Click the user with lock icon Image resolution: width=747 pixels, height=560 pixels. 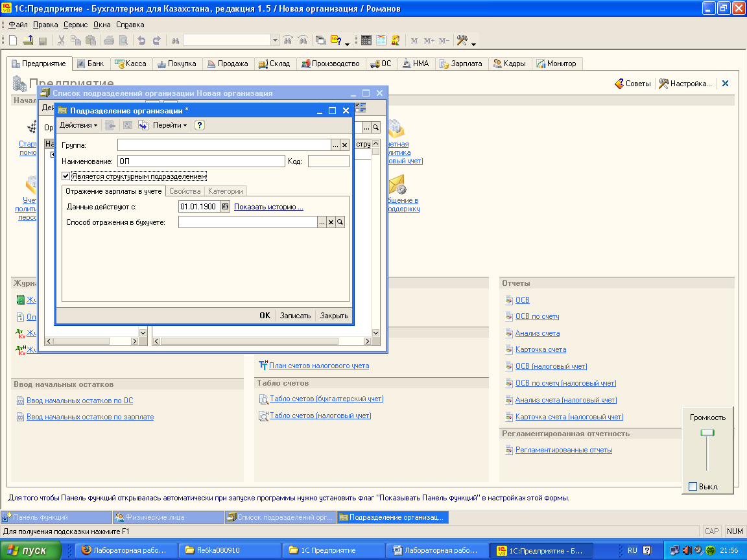pyautogui.click(x=396, y=40)
